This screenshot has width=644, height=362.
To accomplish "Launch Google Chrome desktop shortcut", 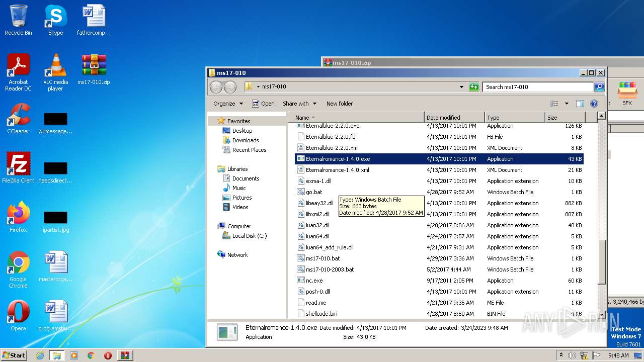I will 18,269.
